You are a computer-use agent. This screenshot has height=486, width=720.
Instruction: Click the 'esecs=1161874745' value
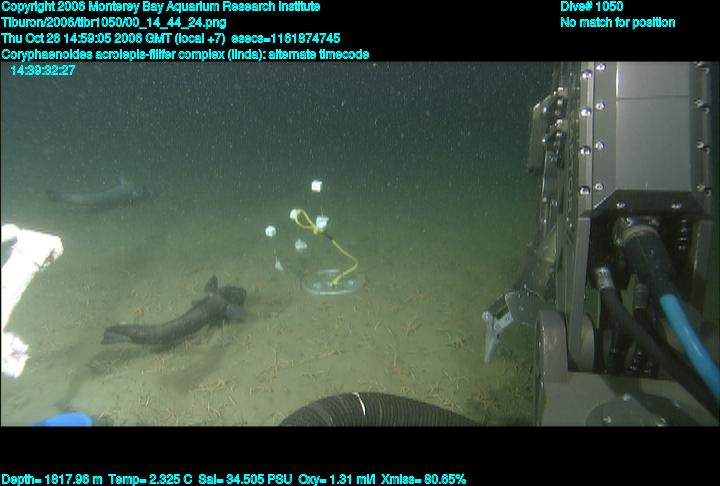click(286, 38)
